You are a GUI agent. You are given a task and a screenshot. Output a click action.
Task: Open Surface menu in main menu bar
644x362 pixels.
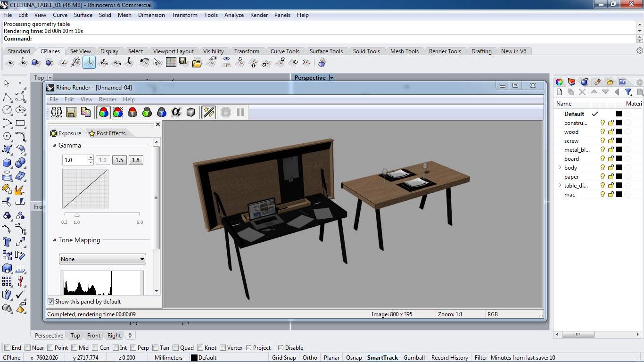click(x=83, y=15)
